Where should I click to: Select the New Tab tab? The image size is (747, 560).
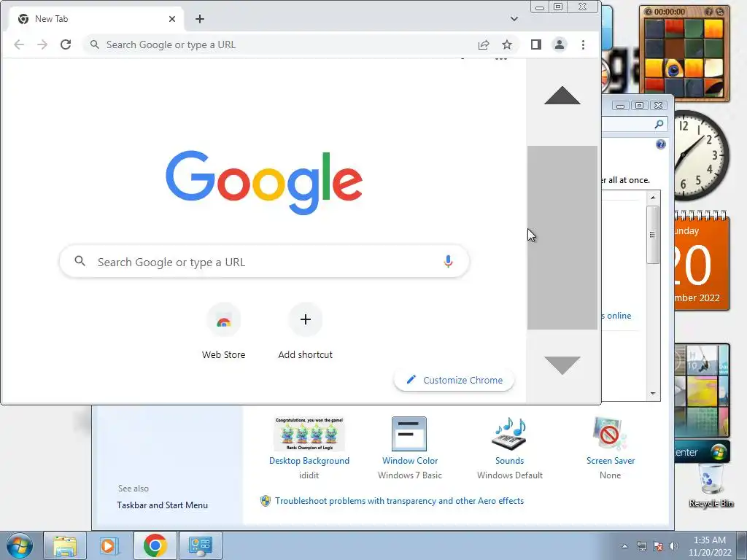click(x=97, y=19)
